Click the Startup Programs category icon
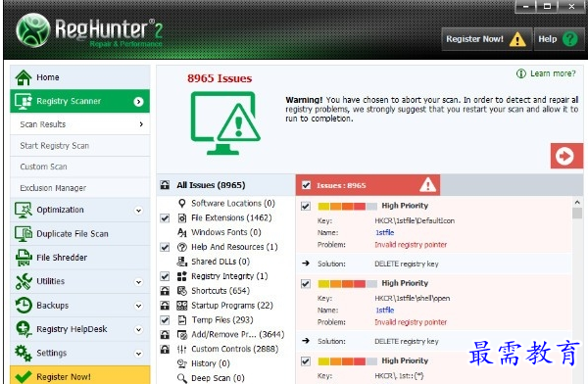The height and width of the screenshot is (384, 588). 182,306
